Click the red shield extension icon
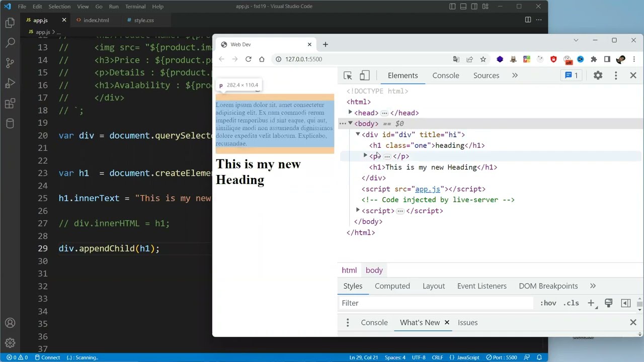Image resolution: width=644 pixels, height=362 pixels. click(x=553, y=59)
